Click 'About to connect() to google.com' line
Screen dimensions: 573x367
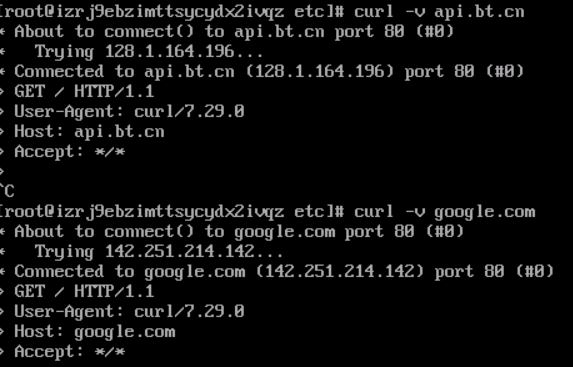239,232
